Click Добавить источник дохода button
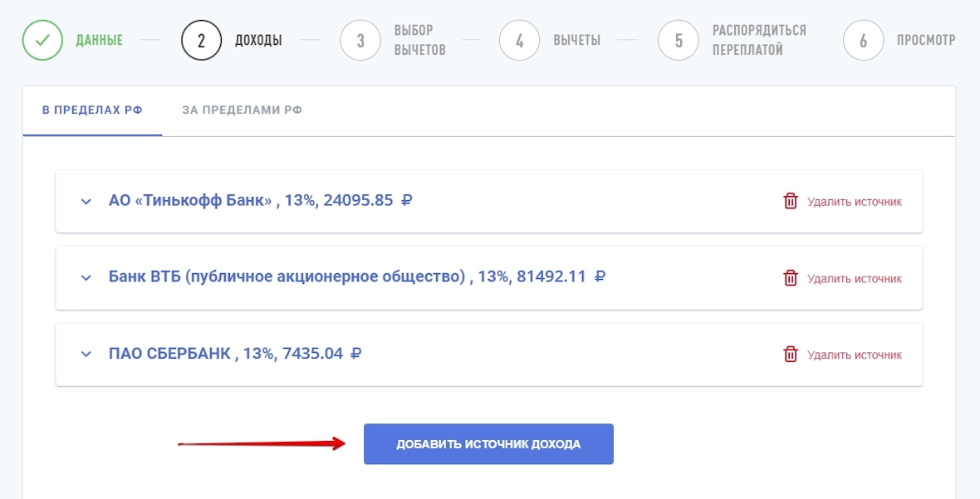Image resolution: width=980 pixels, height=499 pixels. click(488, 444)
